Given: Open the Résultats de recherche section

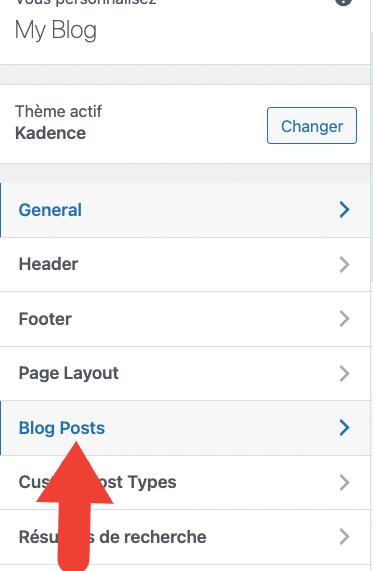Looking at the screenshot, I should pyautogui.click(x=185, y=537).
